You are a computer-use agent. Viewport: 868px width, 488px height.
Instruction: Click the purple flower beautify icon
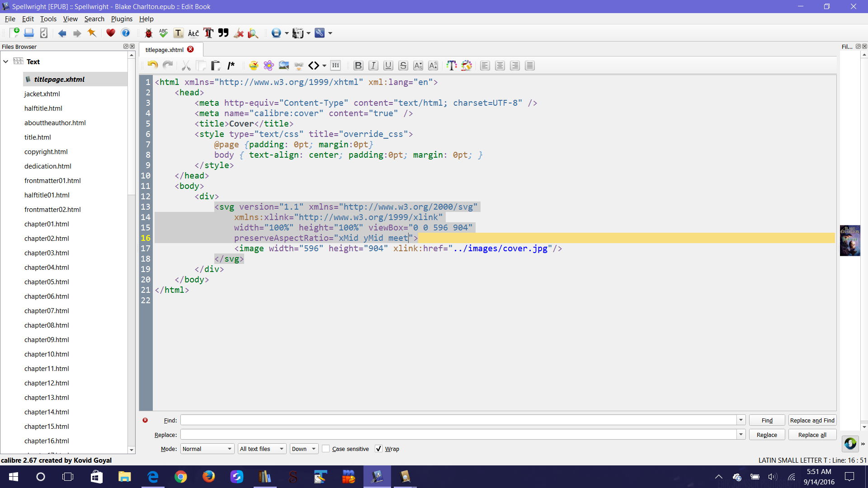click(269, 66)
